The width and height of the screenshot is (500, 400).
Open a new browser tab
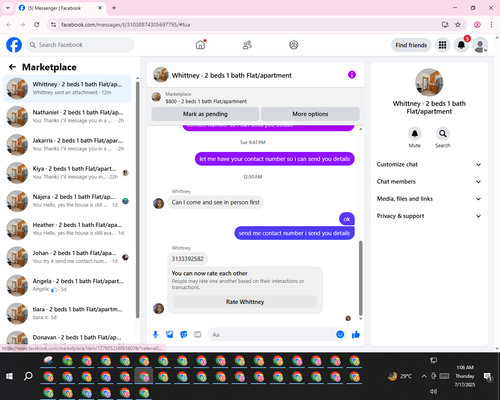pos(114,8)
